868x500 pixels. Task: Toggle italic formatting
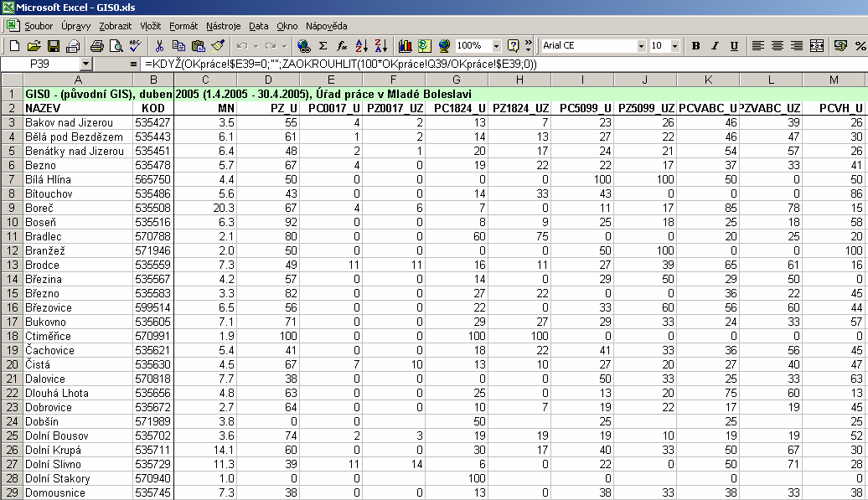(716, 46)
